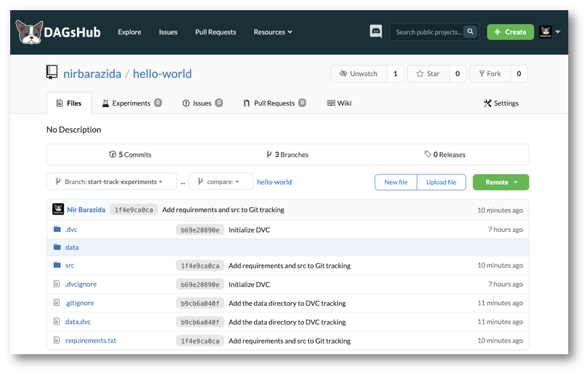Open the Discord chat icon
Viewport: 588px width, 374px height.
(x=376, y=32)
